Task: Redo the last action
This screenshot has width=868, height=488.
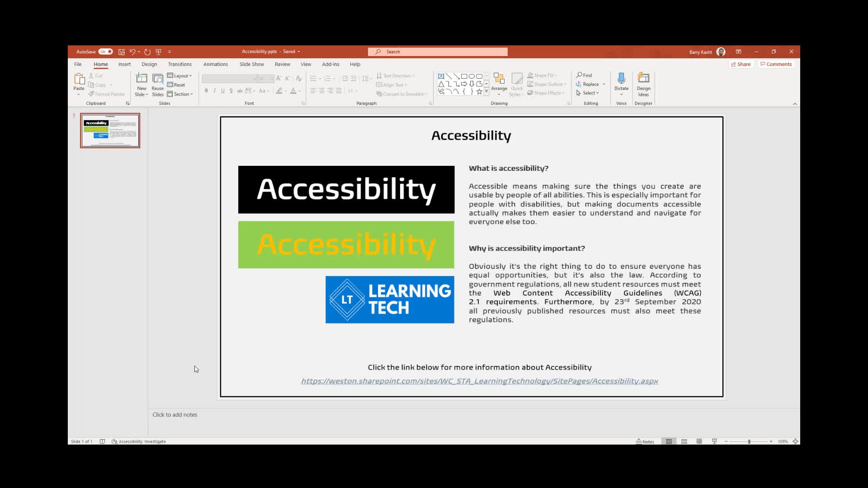Action: (147, 52)
